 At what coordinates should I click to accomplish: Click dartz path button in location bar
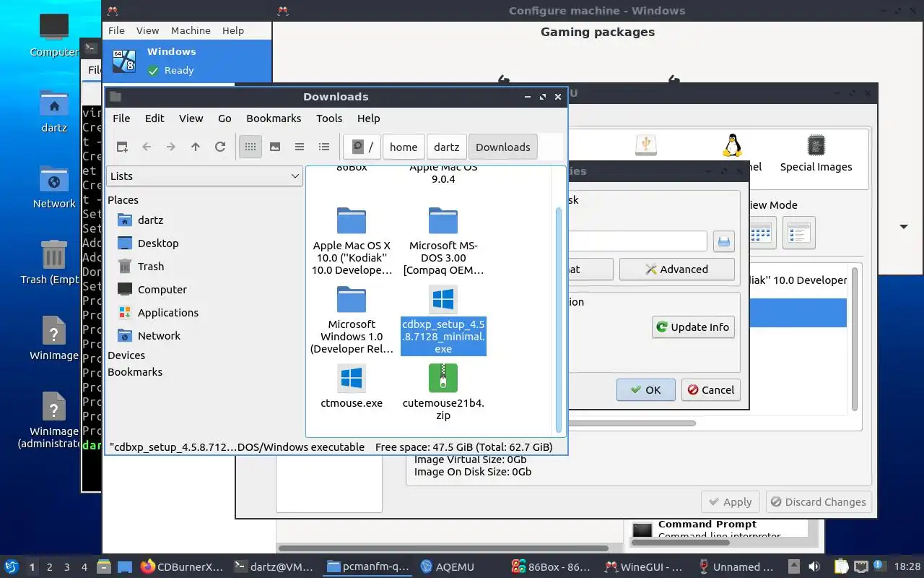(447, 147)
